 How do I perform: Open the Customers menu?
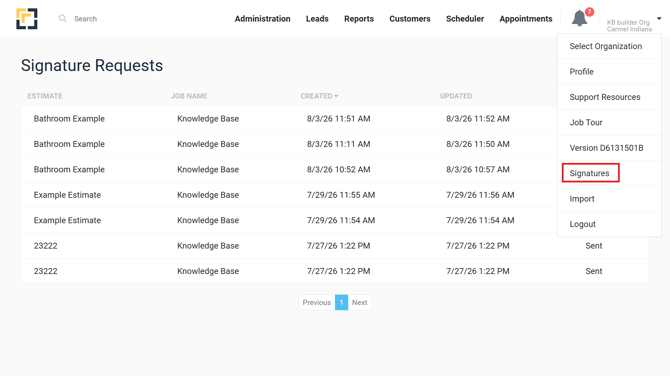(410, 19)
